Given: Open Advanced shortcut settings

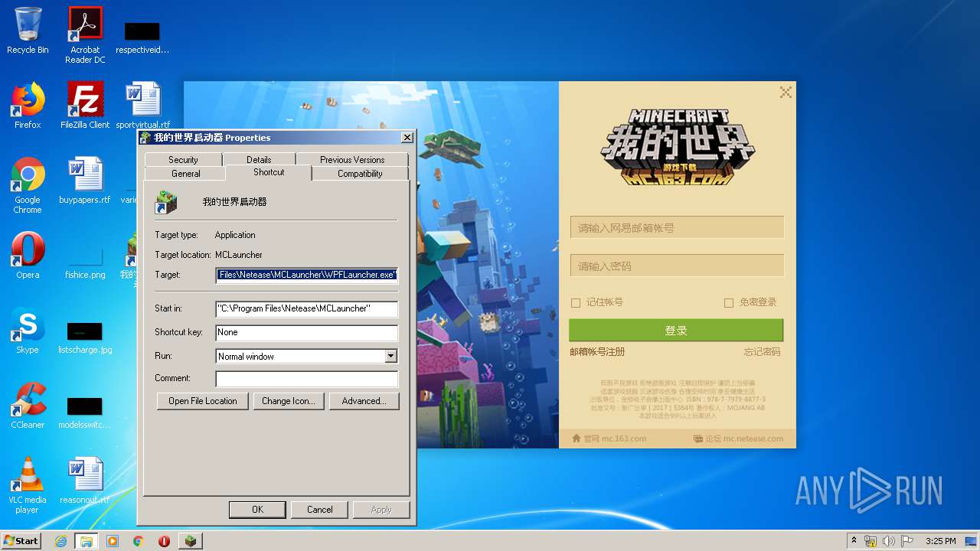Looking at the screenshot, I should tap(364, 401).
